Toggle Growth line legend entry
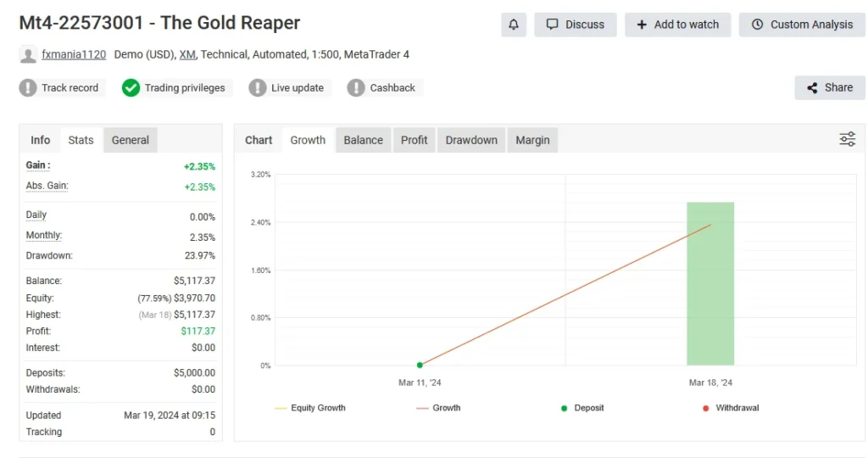The width and height of the screenshot is (868, 458). click(x=438, y=408)
